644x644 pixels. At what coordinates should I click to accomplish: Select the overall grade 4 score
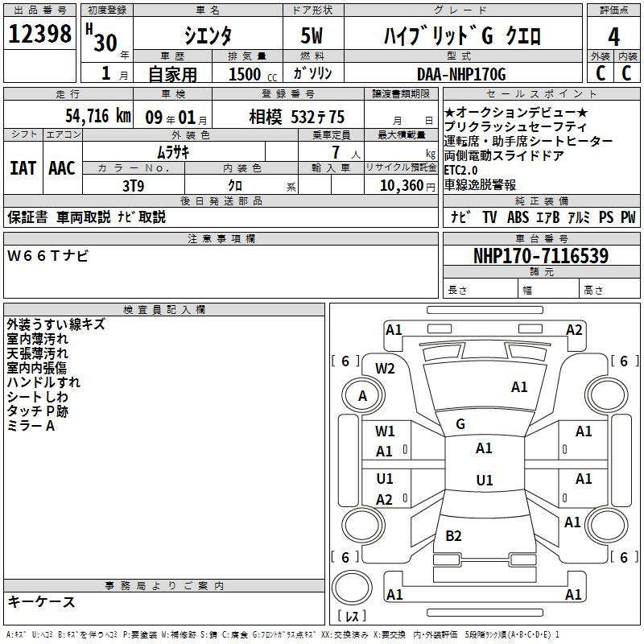(x=613, y=37)
